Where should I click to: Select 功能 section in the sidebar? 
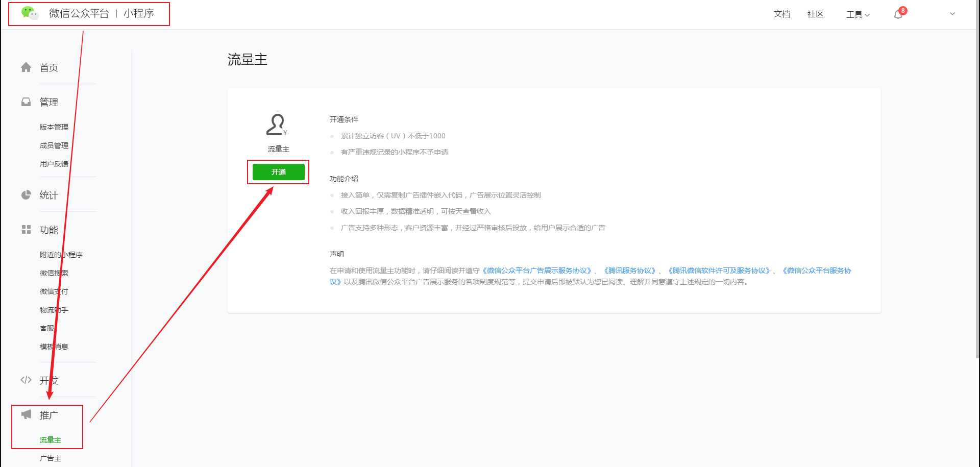49,230
